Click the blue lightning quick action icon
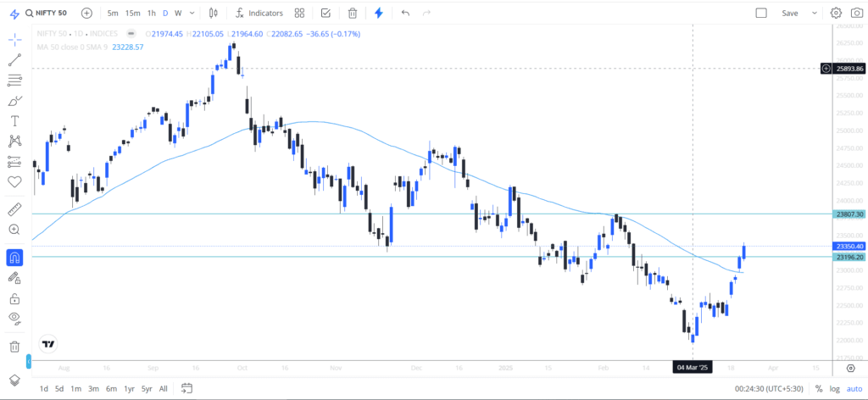Image resolution: width=868 pixels, height=400 pixels. coord(379,13)
